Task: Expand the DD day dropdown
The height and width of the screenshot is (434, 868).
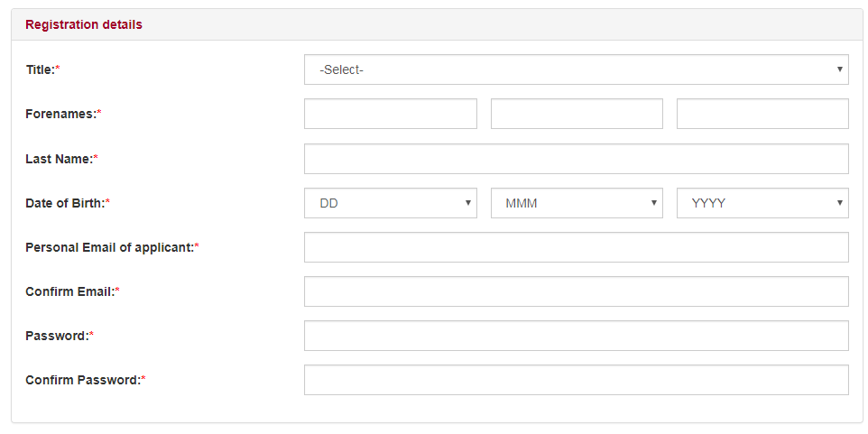Action: (391, 203)
